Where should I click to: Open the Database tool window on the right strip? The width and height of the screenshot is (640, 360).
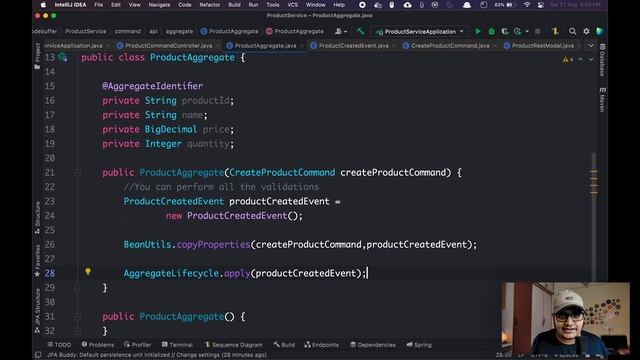[602, 60]
